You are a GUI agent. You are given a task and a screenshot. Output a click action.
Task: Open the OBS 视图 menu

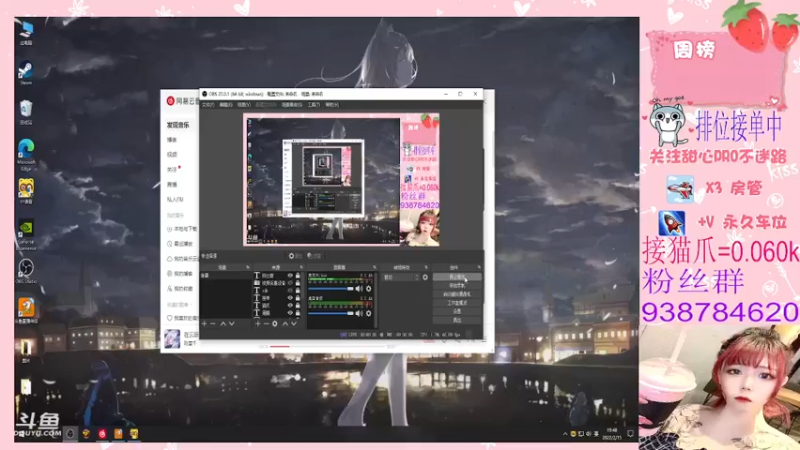click(x=244, y=105)
